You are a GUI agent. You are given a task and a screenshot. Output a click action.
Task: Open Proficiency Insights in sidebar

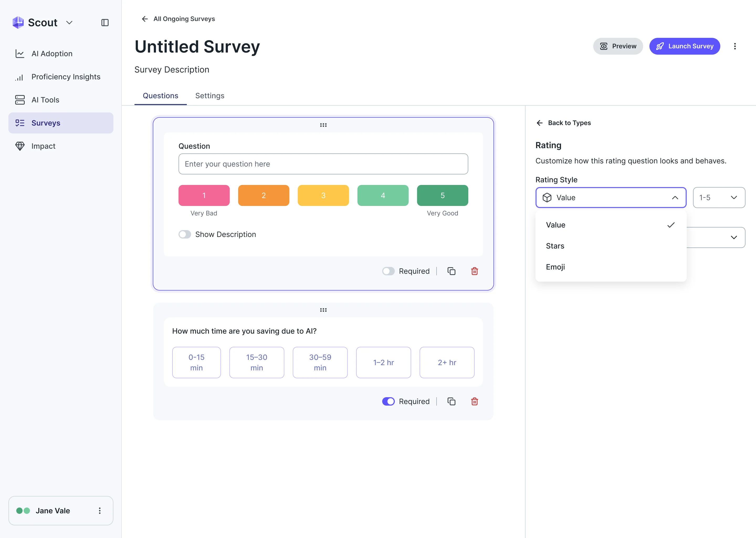point(61,77)
